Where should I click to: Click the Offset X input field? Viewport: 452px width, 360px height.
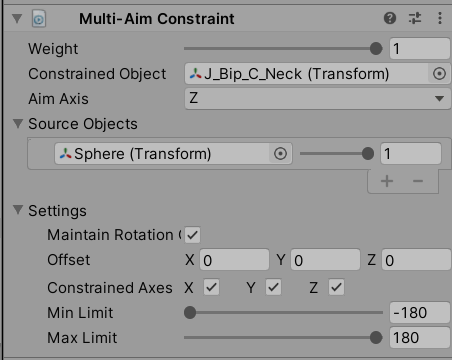234,260
